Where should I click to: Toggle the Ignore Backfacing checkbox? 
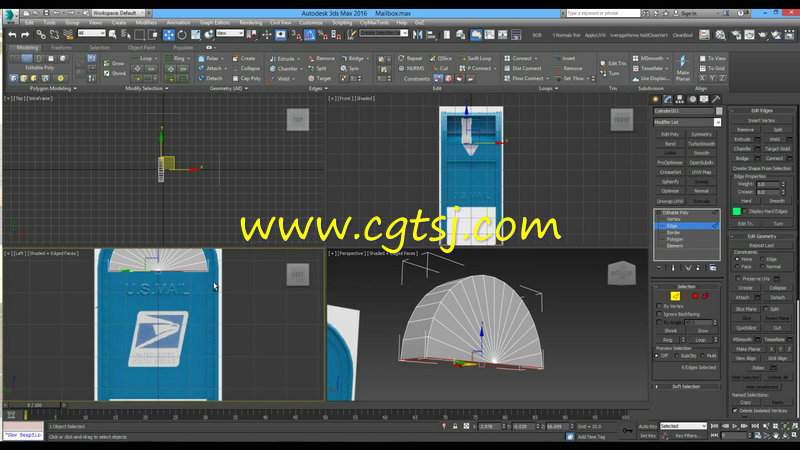click(659, 314)
